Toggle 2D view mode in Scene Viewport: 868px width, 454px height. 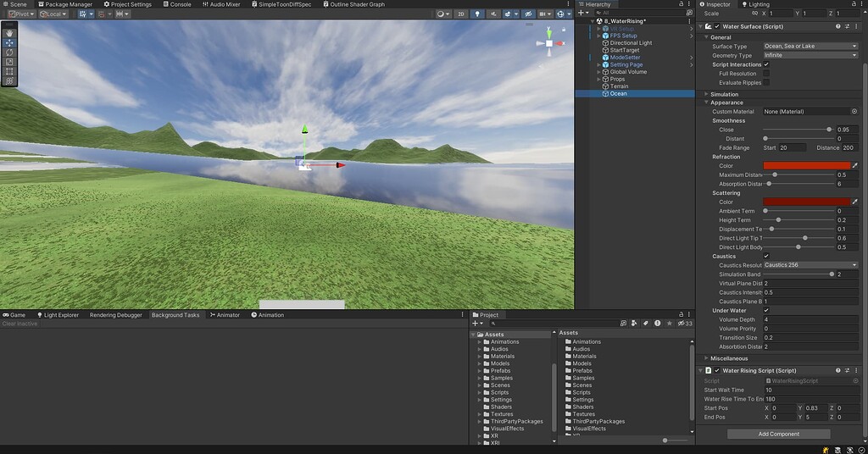tap(460, 14)
